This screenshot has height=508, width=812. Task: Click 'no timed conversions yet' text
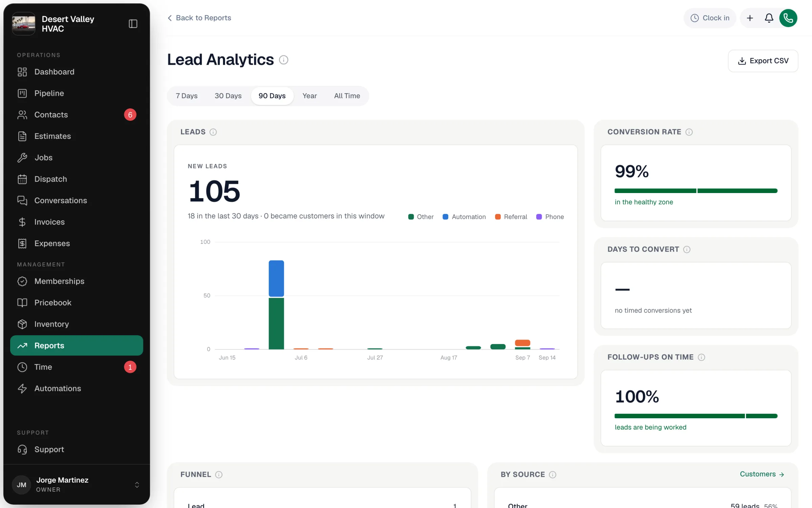(653, 311)
